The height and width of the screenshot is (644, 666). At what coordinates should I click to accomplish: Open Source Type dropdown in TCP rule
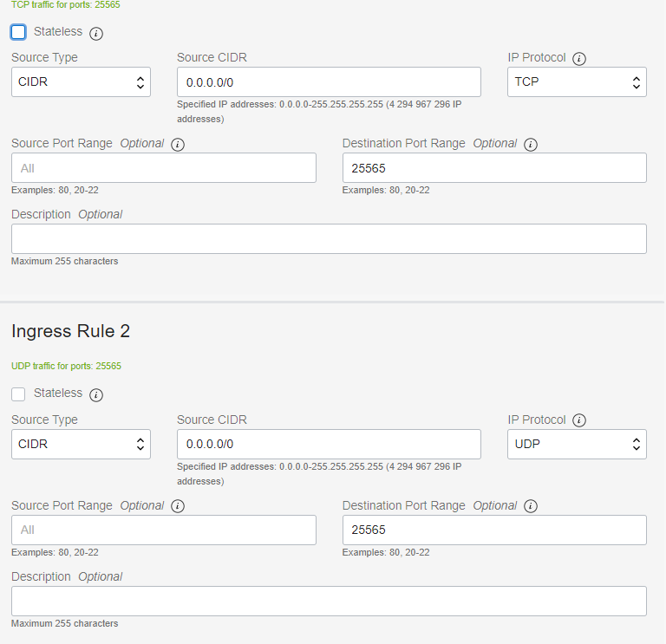[82, 82]
